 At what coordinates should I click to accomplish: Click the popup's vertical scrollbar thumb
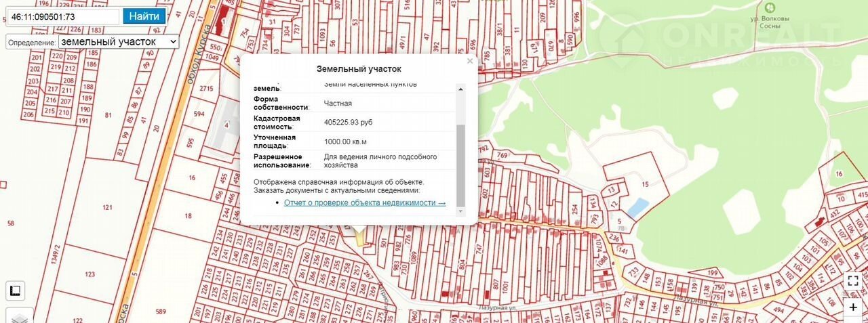click(x=461, y=163)
